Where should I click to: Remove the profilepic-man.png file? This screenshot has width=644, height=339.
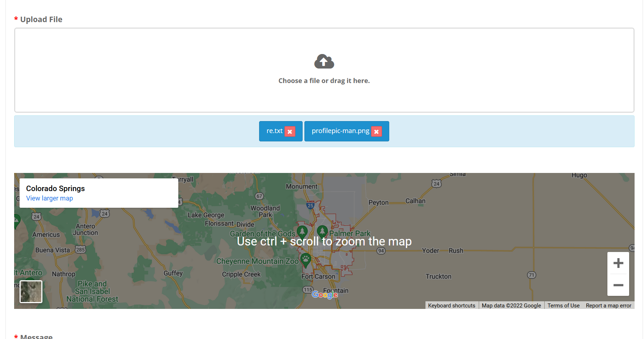click(376, 132)
